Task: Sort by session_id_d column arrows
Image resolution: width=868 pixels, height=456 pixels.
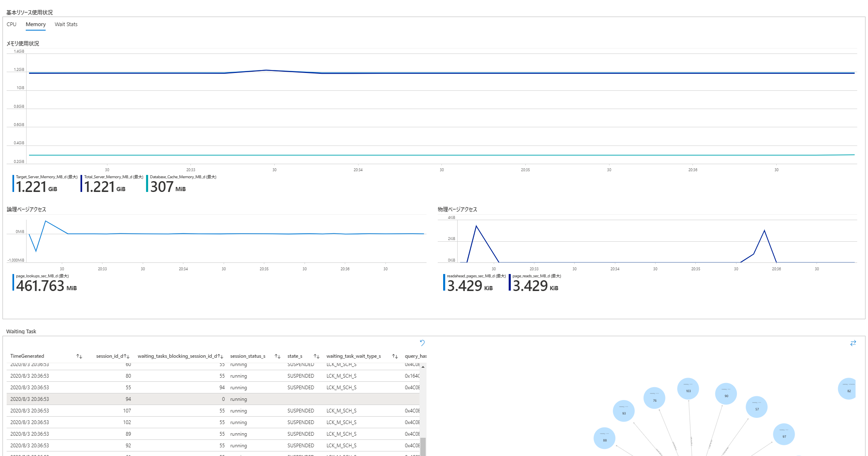Action: pos(127,356)
